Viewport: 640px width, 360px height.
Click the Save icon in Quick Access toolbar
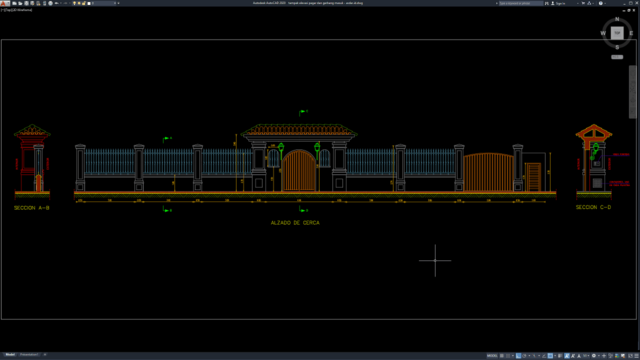pyautogui.click(x=26, y=3)
